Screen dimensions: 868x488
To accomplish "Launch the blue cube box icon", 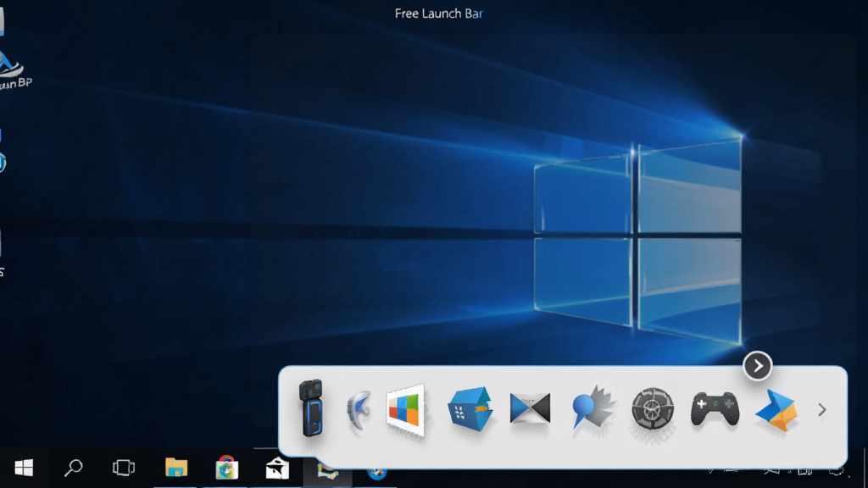I will [x=470, y=409].
